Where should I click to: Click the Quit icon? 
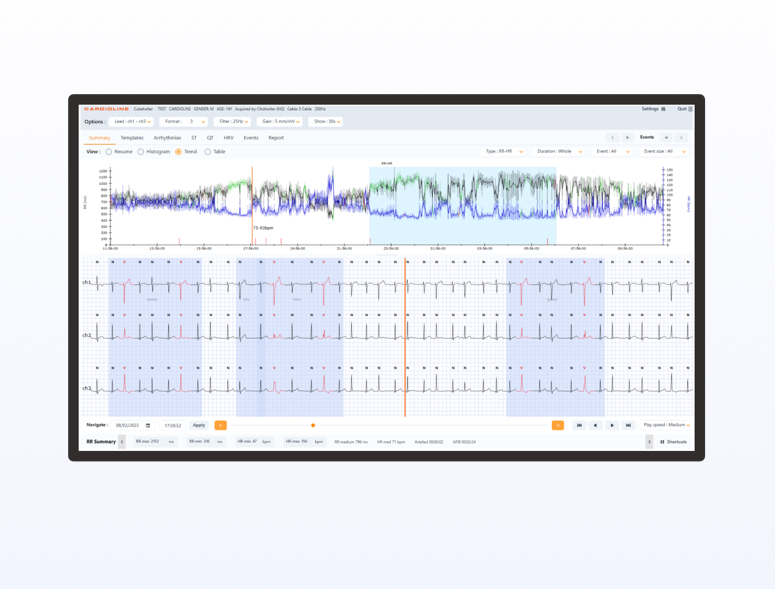tap(690, 109)
